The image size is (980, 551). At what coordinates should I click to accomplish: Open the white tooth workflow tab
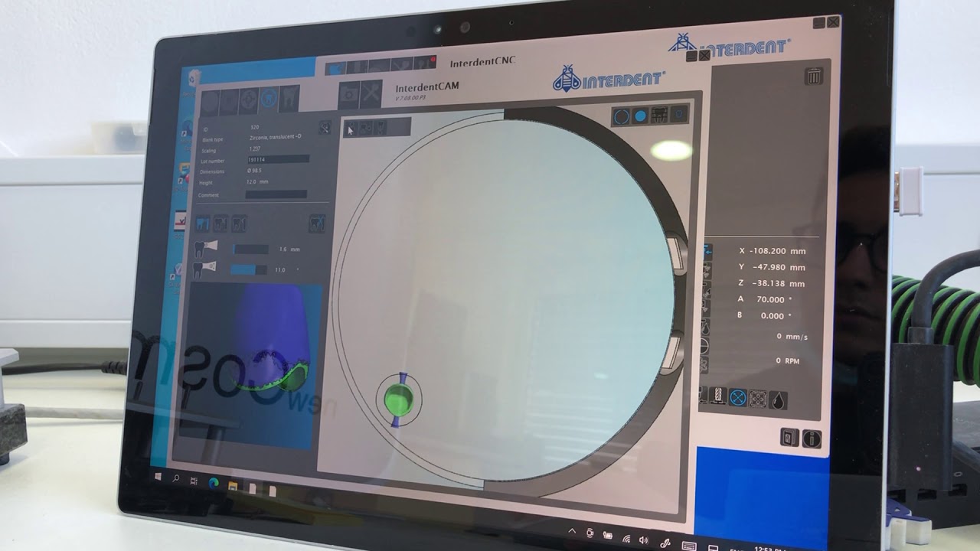289,99
